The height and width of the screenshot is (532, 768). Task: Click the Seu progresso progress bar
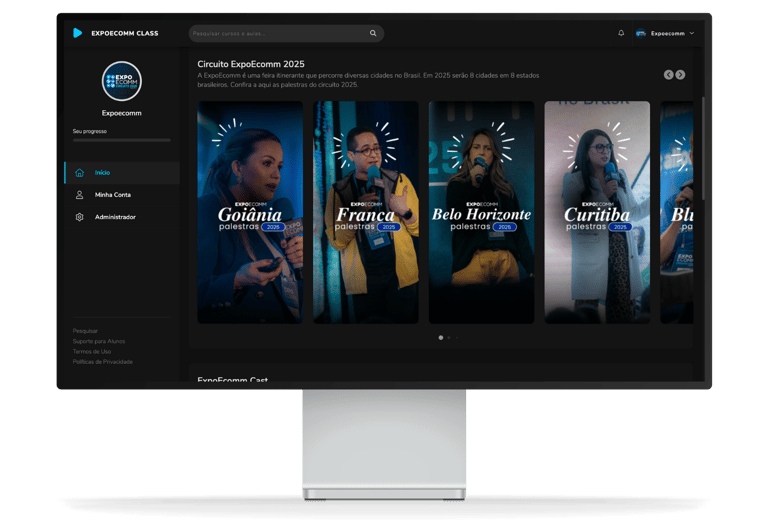(122, 140)
